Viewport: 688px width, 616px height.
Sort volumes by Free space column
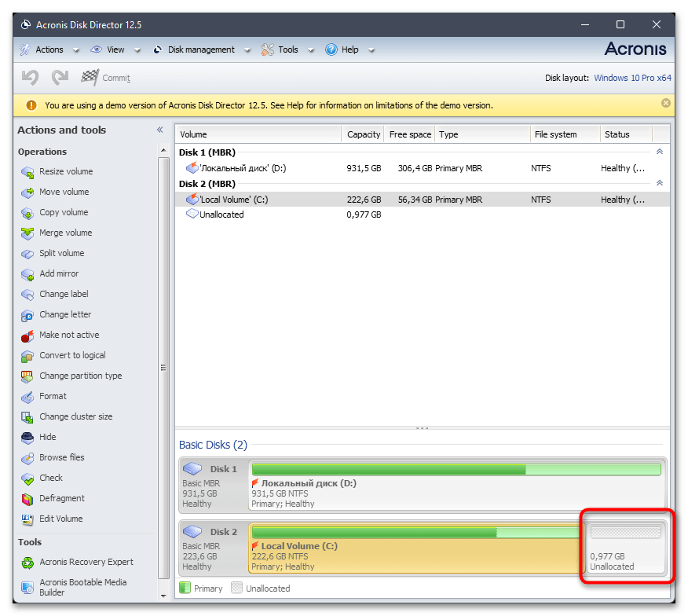[410, 134]
